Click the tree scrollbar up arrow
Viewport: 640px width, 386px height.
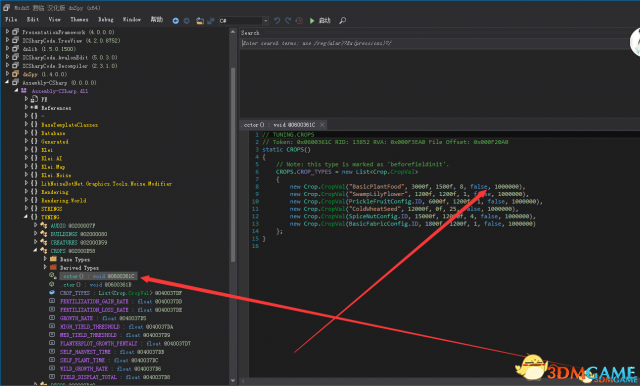pos(233,32)
